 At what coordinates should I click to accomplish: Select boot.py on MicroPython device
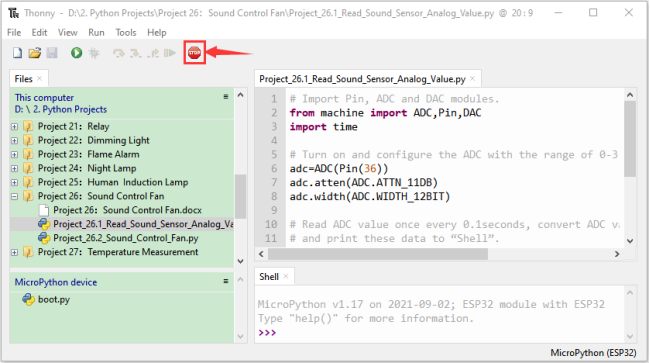click(x=54, y=299)
